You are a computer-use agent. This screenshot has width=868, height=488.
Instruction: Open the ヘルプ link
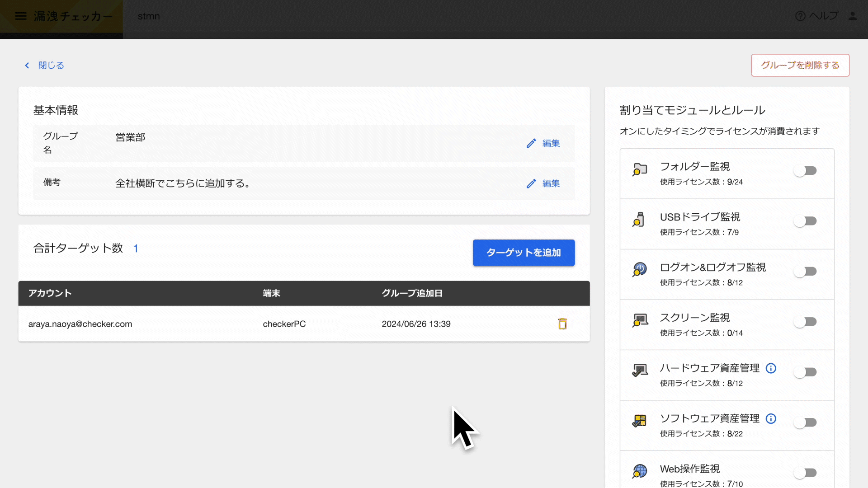(x=824, y=16)
